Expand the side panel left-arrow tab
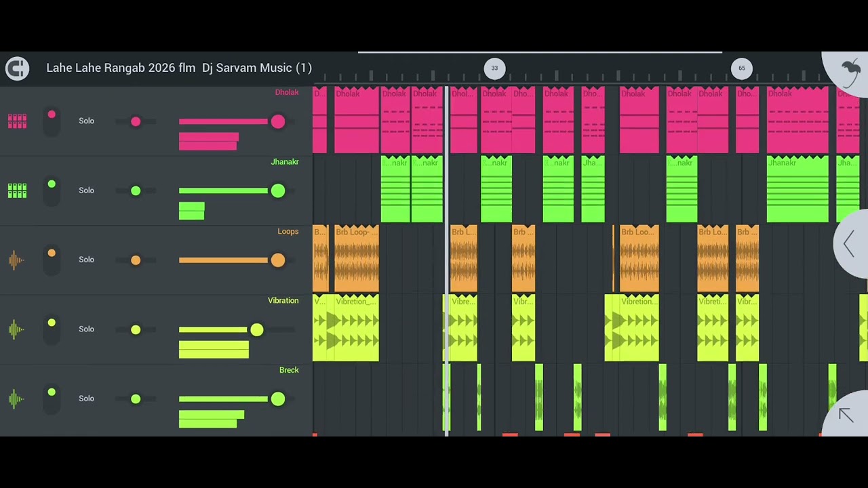 850,244
